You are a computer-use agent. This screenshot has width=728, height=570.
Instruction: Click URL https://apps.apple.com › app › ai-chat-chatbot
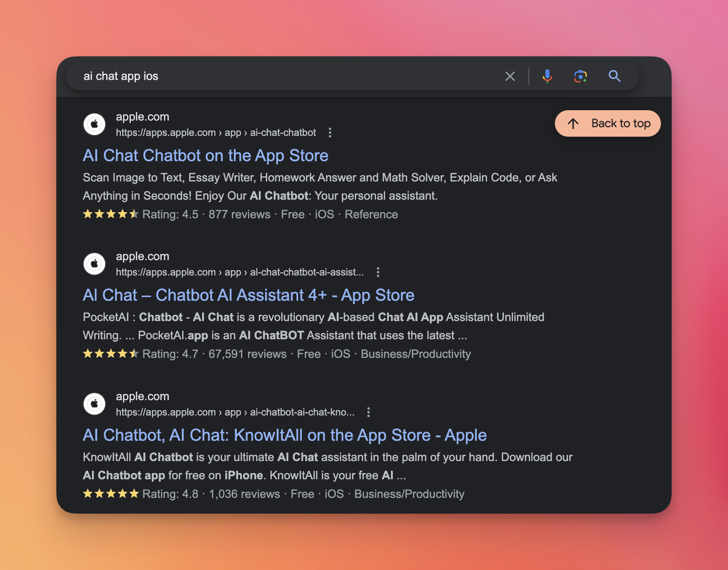coord(216,133)
